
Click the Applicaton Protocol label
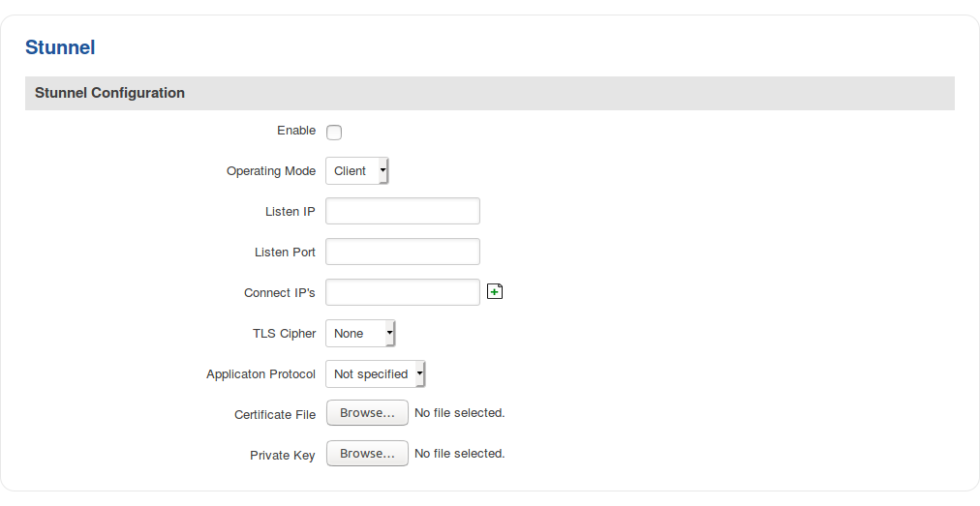pos(261,374)
